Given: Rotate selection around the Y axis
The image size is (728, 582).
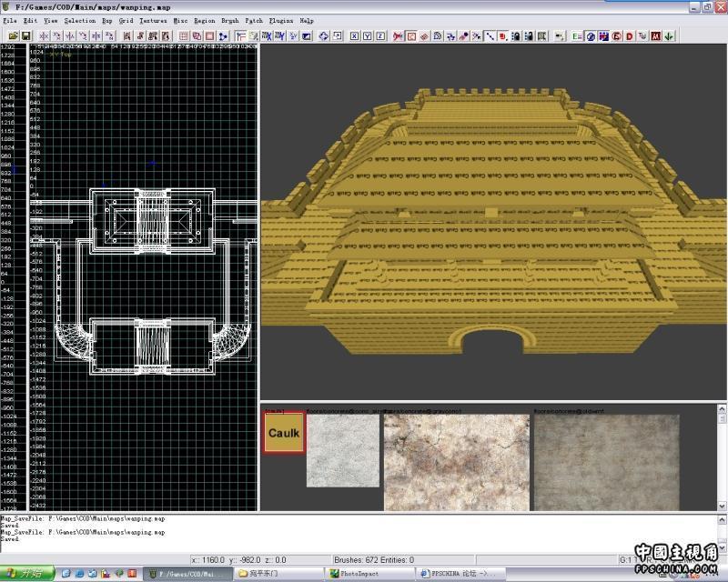Looking at the screenshot, I should click(83, 36).
